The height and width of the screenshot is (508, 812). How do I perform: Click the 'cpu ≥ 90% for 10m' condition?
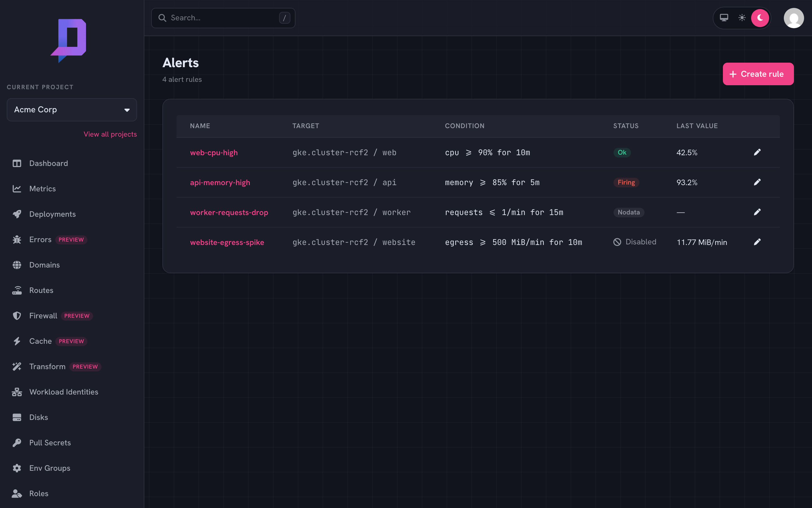487,152
